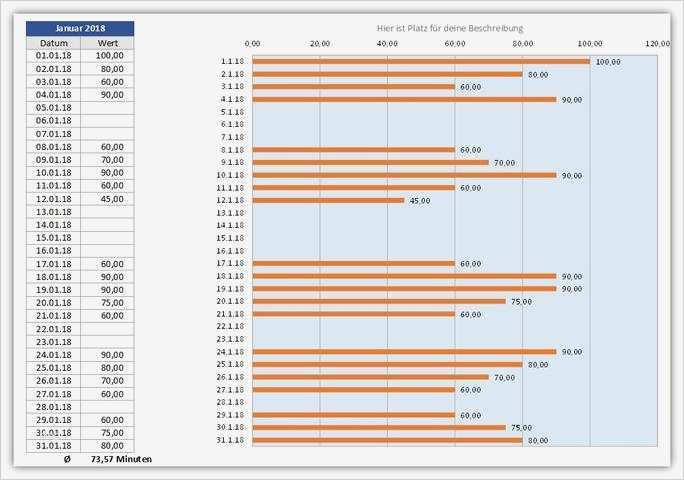The height and width of the screenshot is (480, 684).
Task: Click the 20,00 axis tick label
Action: [320, 44]
